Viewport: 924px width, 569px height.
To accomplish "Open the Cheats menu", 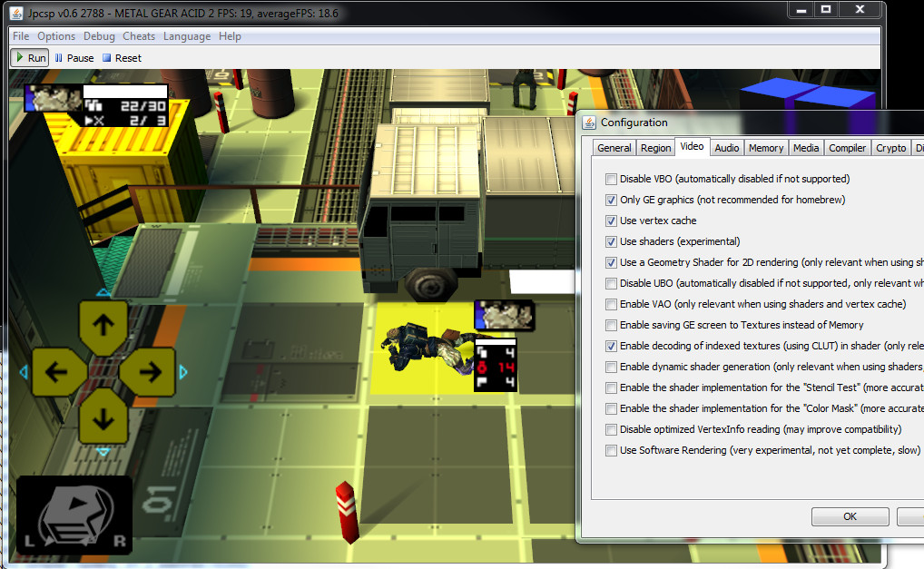I will 139,36.
